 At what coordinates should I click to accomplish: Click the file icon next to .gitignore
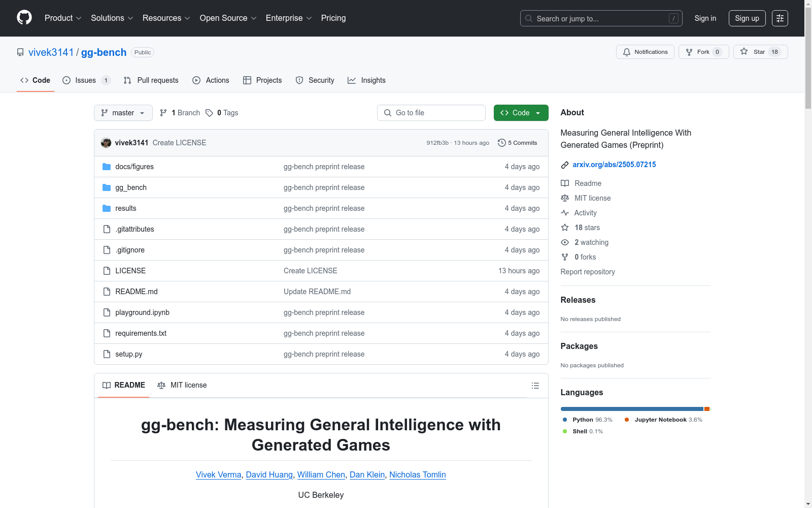pyautogui.click(x=107, y=250)
